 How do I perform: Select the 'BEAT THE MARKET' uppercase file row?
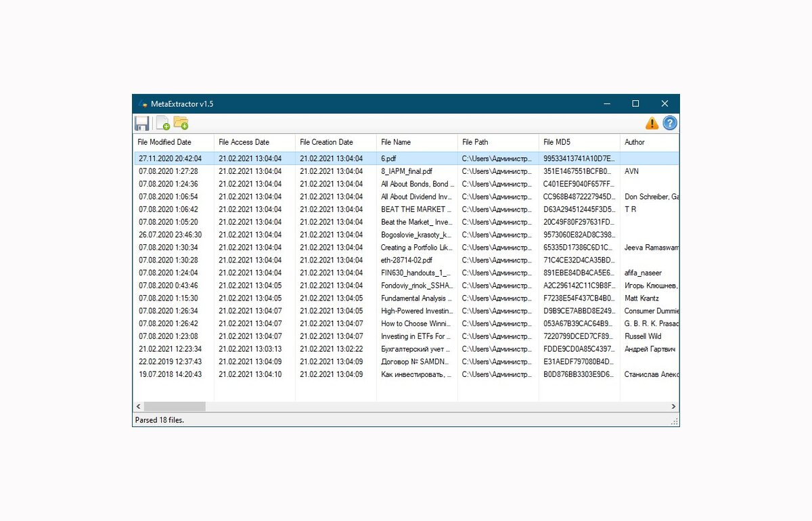click(x=406, y=209)
